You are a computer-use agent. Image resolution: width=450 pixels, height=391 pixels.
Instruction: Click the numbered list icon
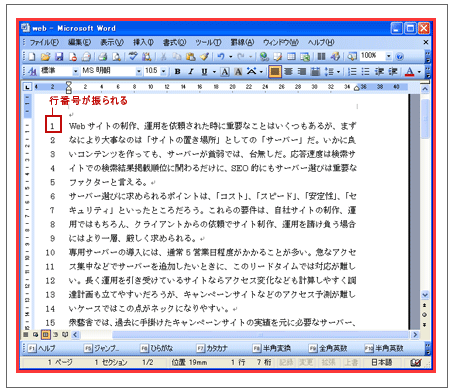(352, 71)
